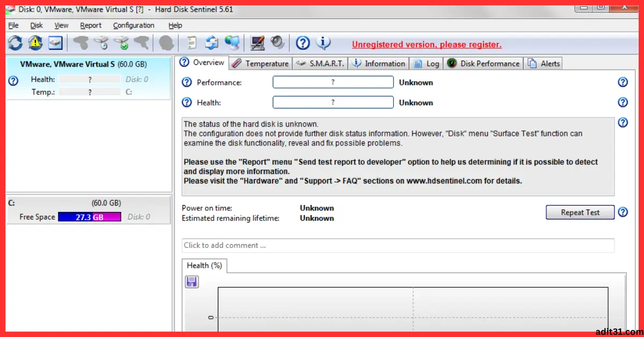Click help icon left of Overview Health label

pos(187,102)
